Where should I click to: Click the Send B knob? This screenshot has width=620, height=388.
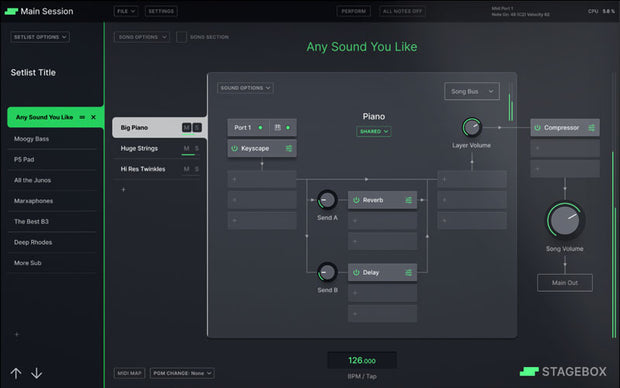tap(327, 272)
